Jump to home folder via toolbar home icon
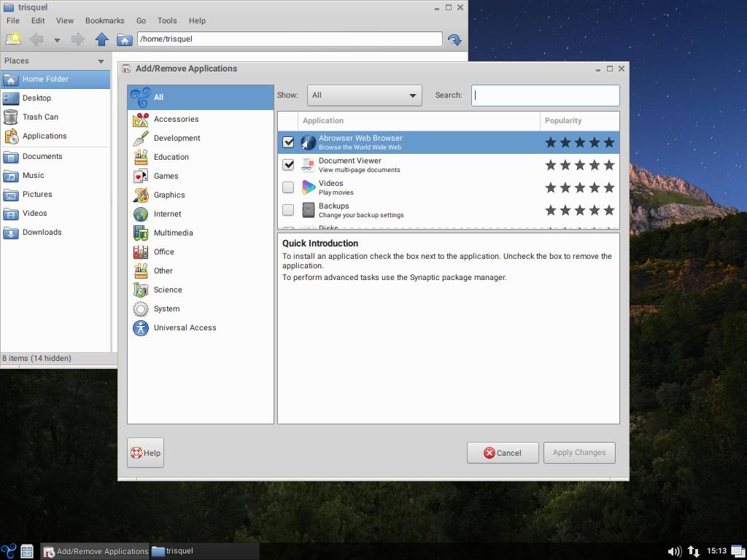The width and height of the screenshot is (747, 560). [124, 39]
